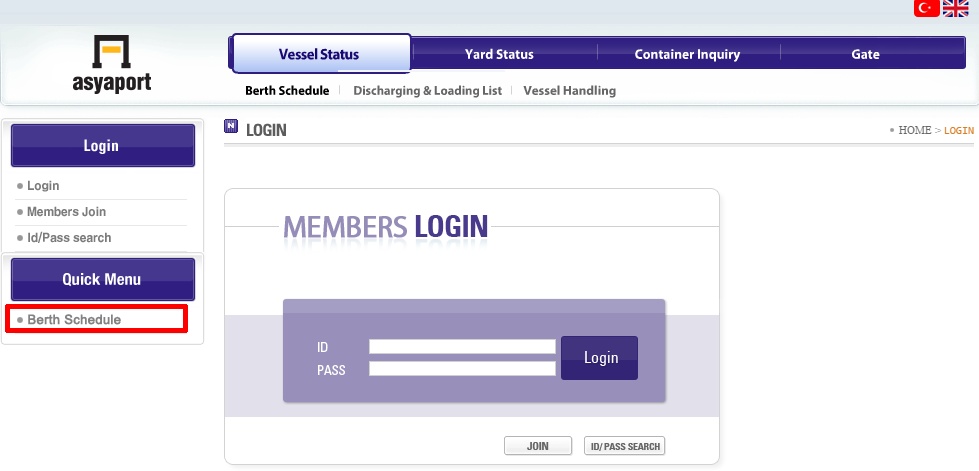
Task: Select the Container Inquiry tab
Action: point(687,54)
